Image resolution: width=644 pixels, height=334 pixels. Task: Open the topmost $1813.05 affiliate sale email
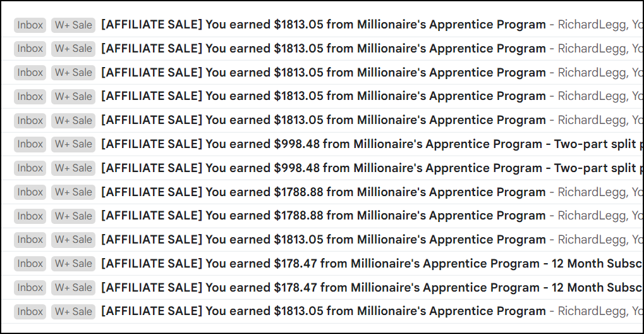tap(323, 25)
